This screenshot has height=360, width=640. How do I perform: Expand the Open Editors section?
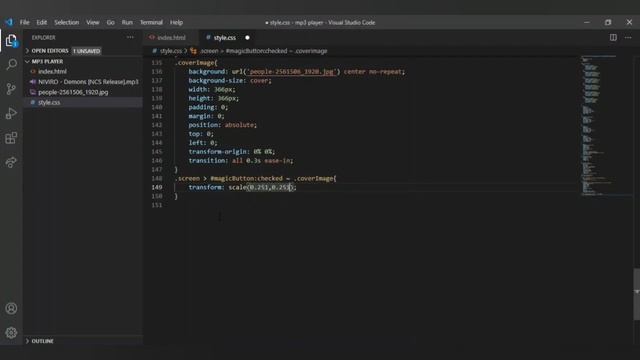pos(27,51)
